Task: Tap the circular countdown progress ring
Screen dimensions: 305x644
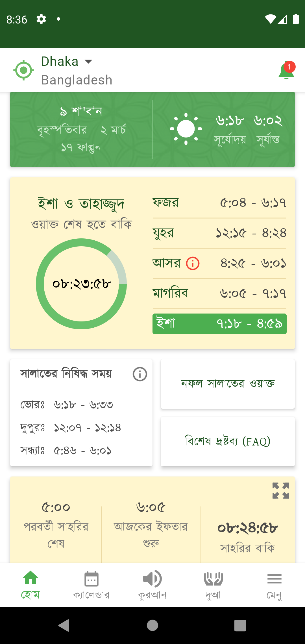Action: point(81,284)
